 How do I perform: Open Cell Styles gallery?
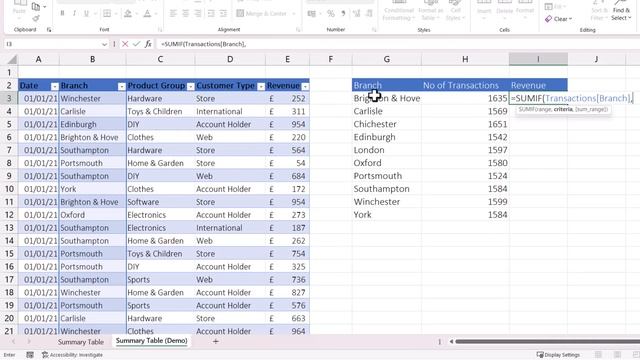455,11
